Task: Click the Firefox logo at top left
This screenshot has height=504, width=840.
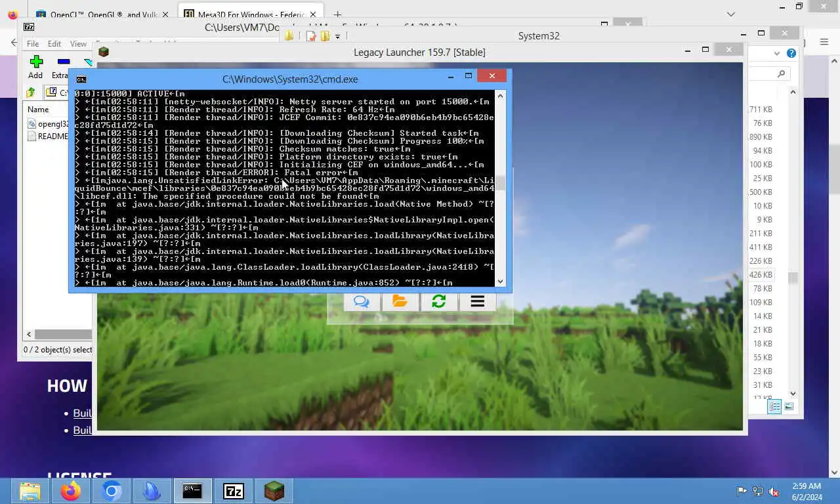Action: click(12, 14)
